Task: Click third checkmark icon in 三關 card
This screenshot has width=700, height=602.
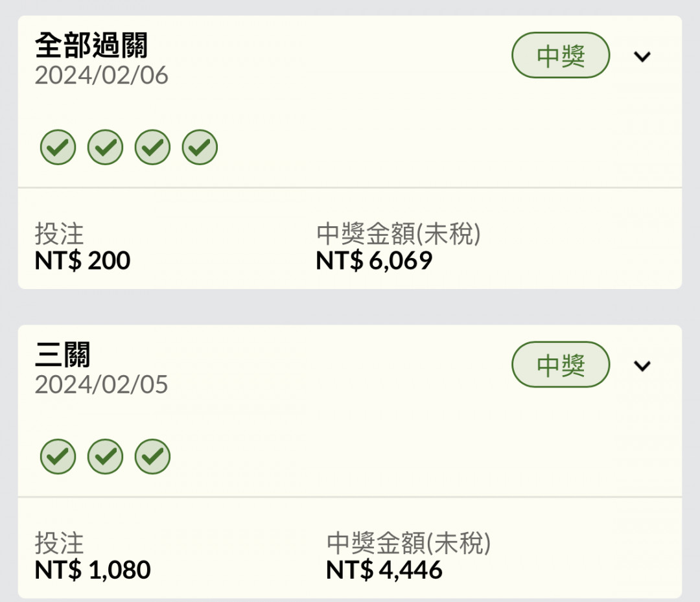Action: click(153, 456)
